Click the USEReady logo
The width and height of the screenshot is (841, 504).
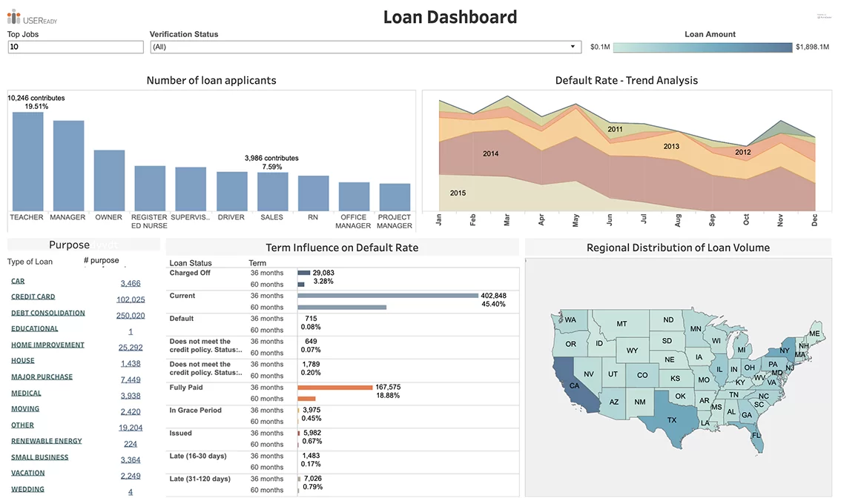tap(32, 18)
